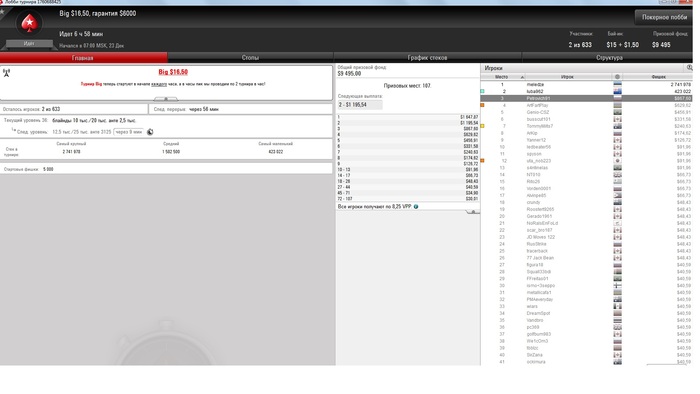Screen dimensions: 700x394
Task: Click the Big $16.50 red link
Action: click(x=173, y=72)
